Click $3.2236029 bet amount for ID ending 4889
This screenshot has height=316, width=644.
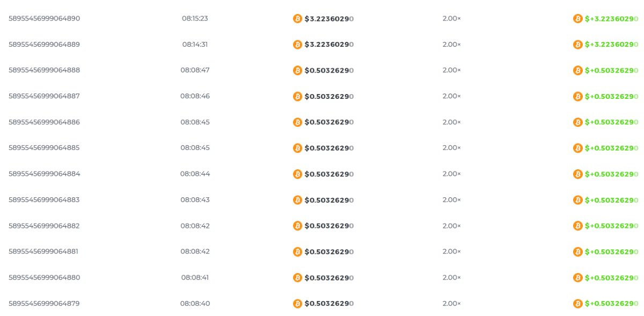pos(328,45)
